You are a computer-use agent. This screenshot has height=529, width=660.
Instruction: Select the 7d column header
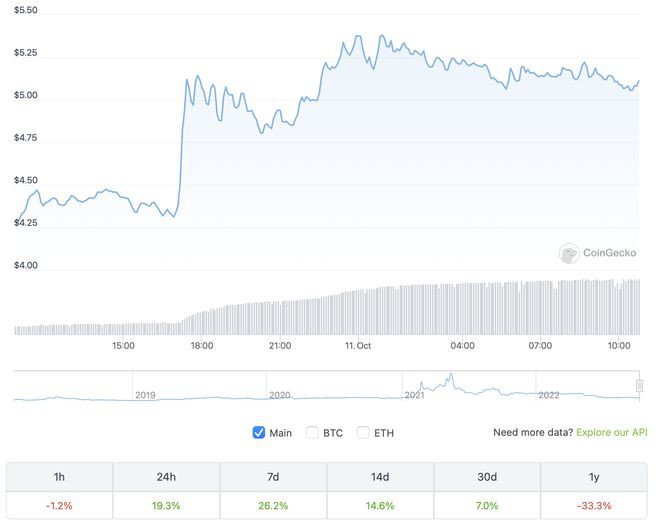click(x=273, y=477)
